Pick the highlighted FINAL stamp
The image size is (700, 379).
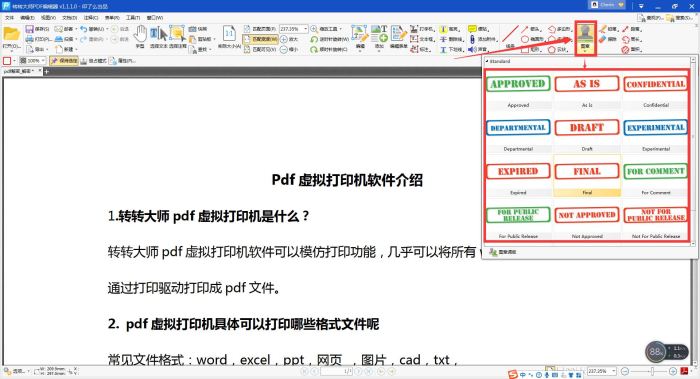pos(587,171)
